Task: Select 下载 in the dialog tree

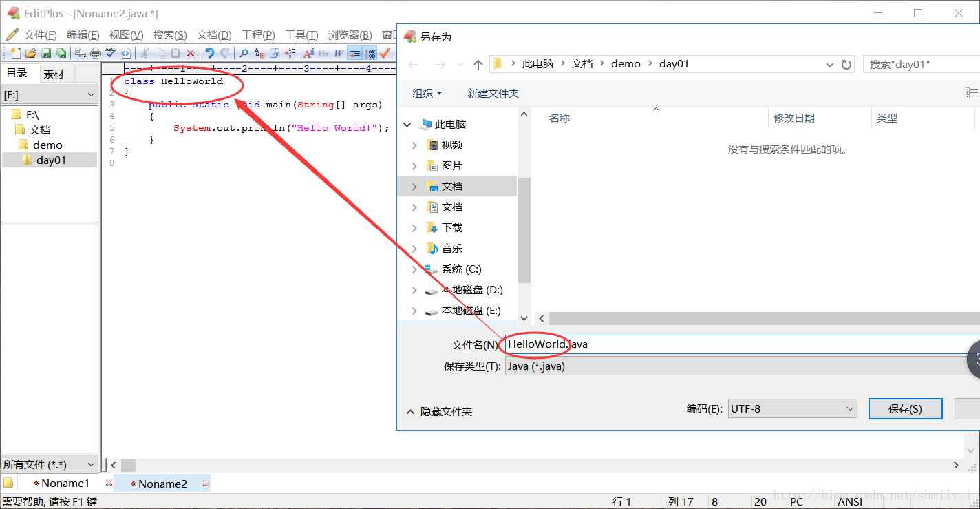Action: click(452, 228)
